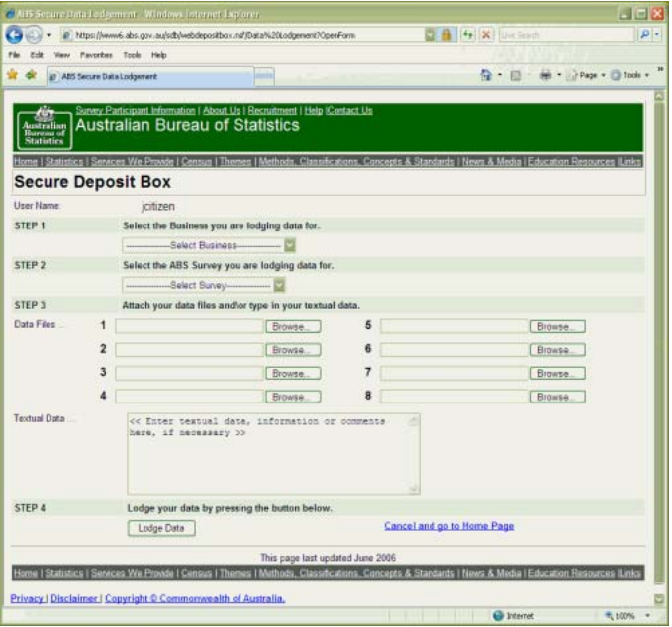The width and height of the screenshot is (672, 627).
Task: Click the Disclaimer footer link
Action: 74,598
